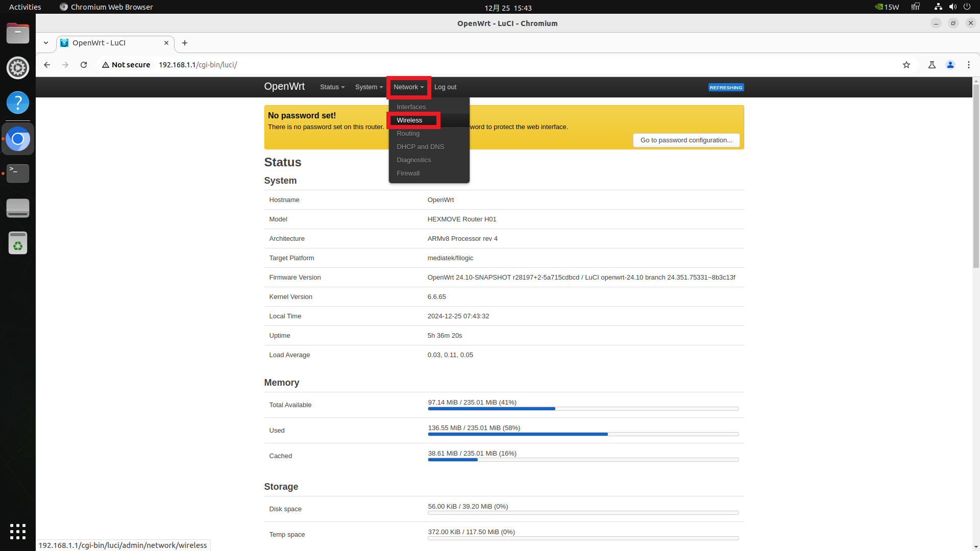980x551 pixels.
Task: Click the Not secure site info chip
Action: (126, 65)
